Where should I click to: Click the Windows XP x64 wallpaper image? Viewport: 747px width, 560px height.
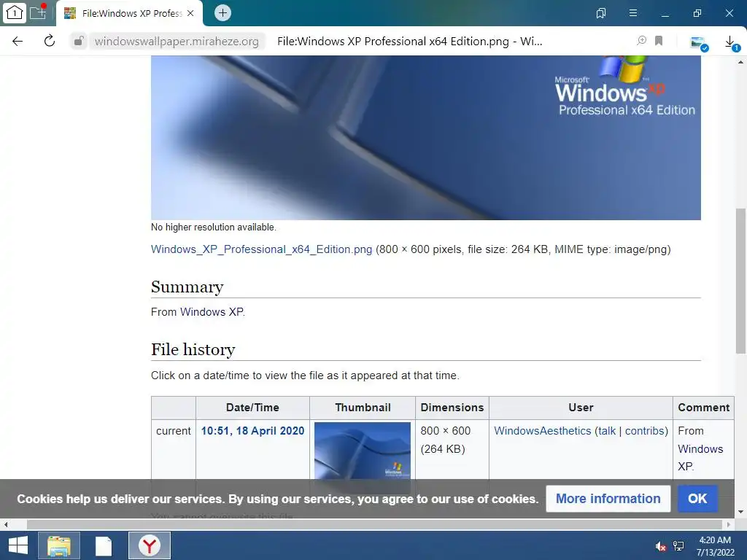coord(425,138)
